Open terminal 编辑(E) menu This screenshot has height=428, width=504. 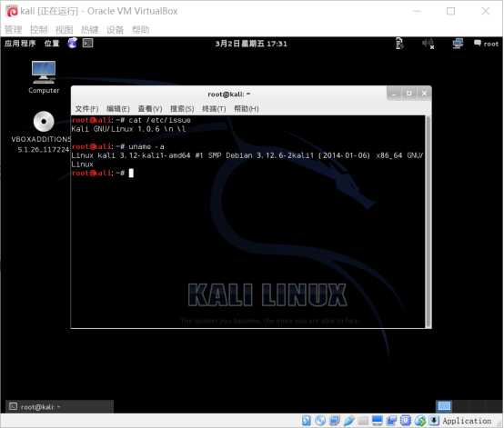tap(118, 109)
